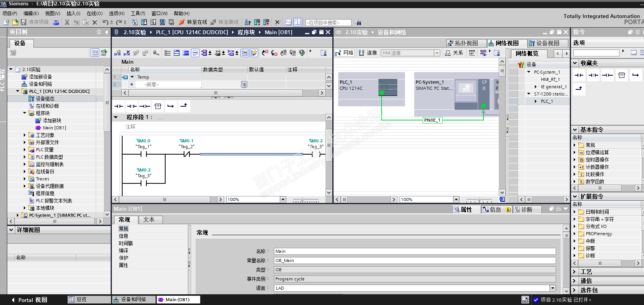Pick empty box icon in instructions favorites panel
Image resolution: width=644 pixels, height=305 pixels.
[x=622, y=75]
